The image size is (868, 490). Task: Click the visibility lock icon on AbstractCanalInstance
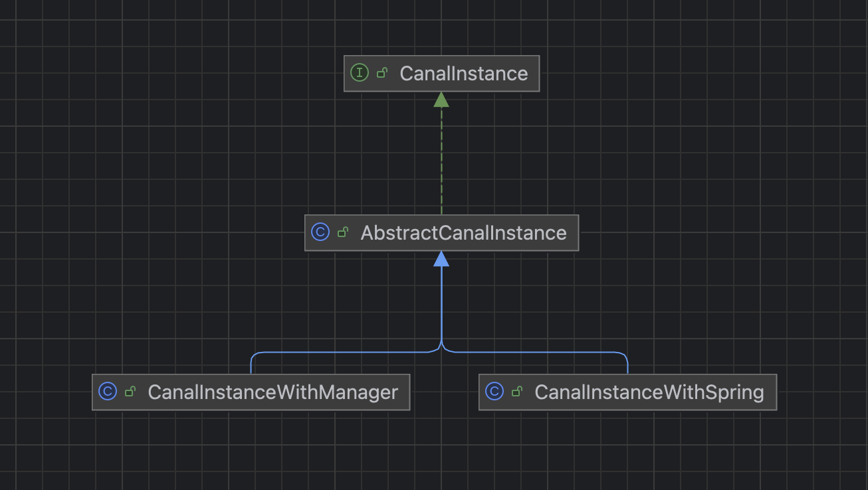[343, 232]
